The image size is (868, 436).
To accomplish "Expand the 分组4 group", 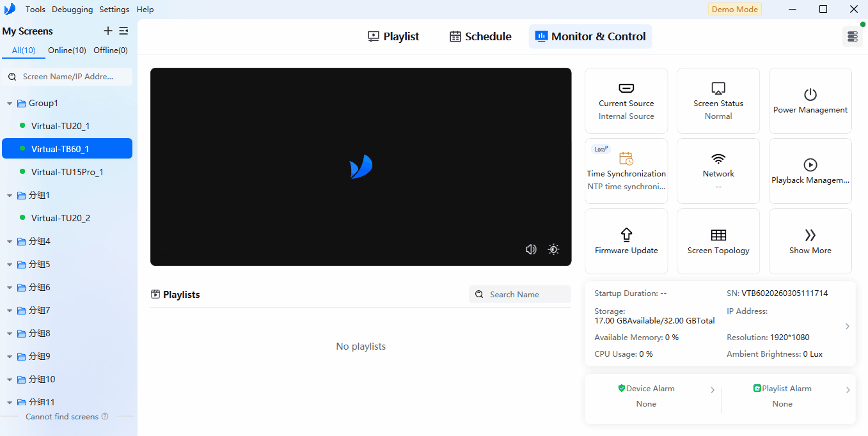I will tap(10, 241).
